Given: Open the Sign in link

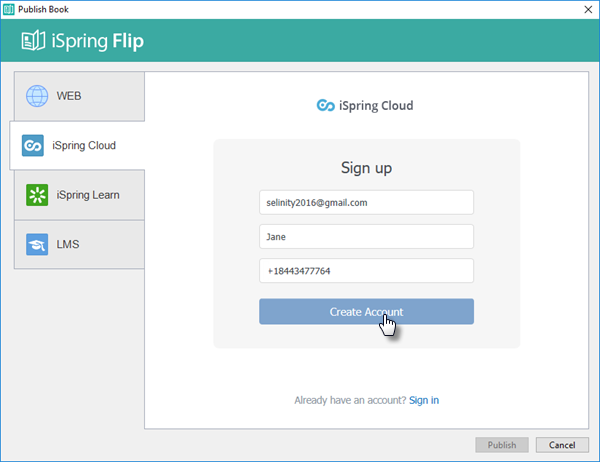Looking at the screenshot, I should 424,400.
